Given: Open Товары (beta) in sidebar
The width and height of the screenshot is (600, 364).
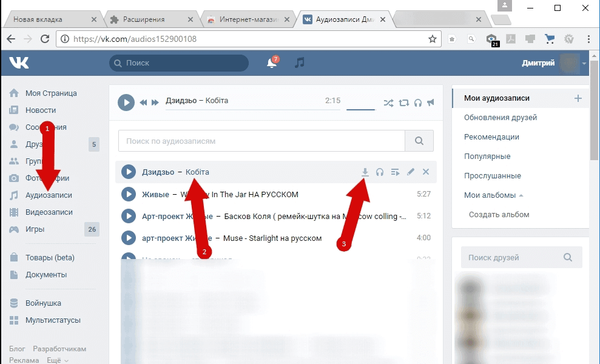Looking at the screenshot, I should click(x=50, y=258).
